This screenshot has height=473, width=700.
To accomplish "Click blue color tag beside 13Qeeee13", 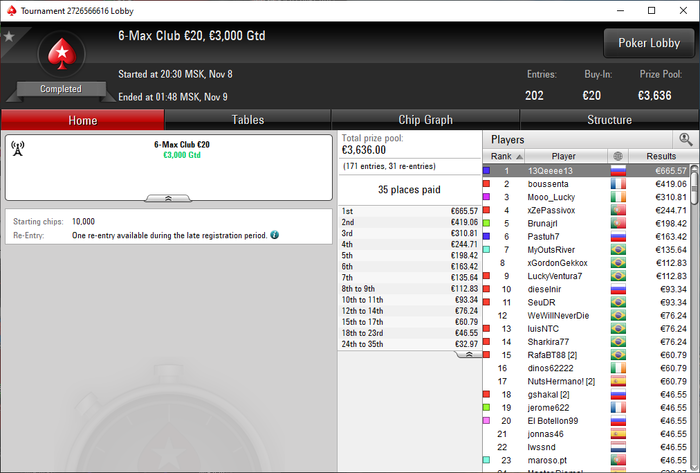I will coord(487,170).
